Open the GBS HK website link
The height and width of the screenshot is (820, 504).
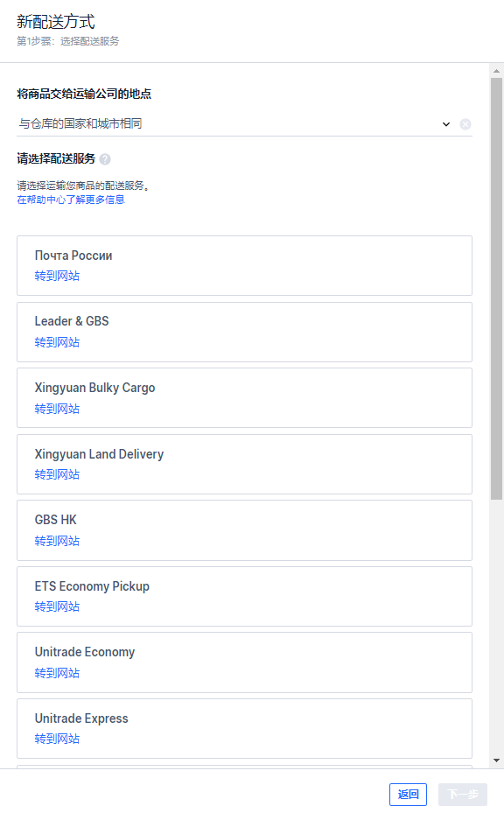tap(57, 541)
